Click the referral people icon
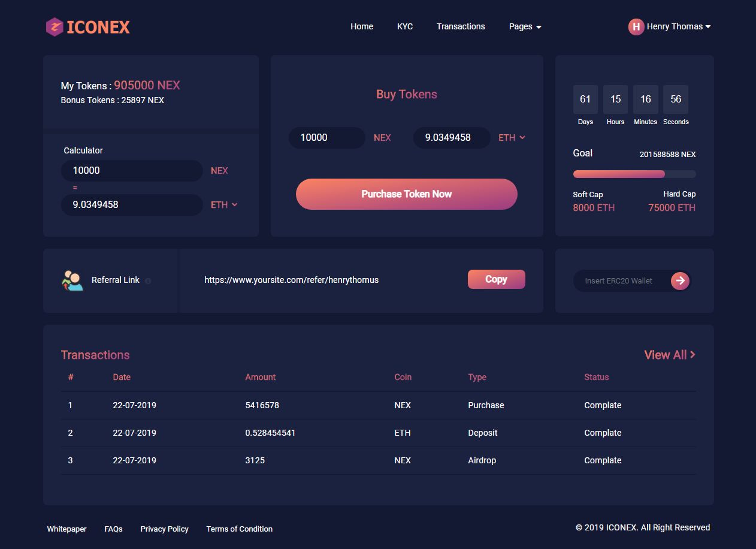The image size is (756, 549). tap(72, 280)
